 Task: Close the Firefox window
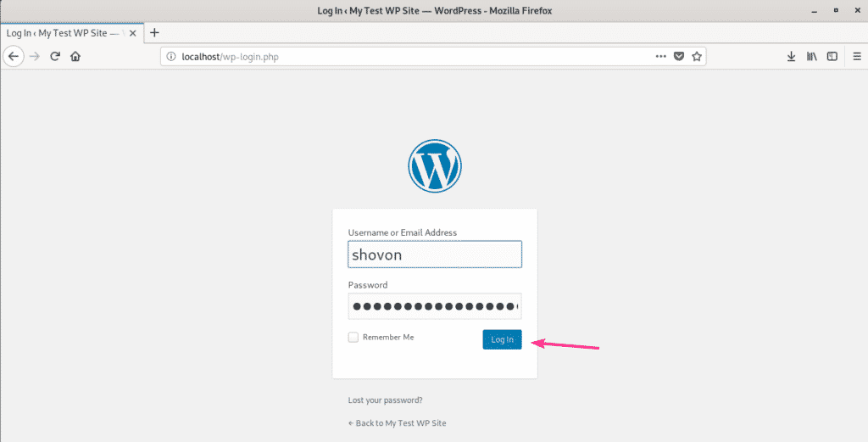pos(856,10)
